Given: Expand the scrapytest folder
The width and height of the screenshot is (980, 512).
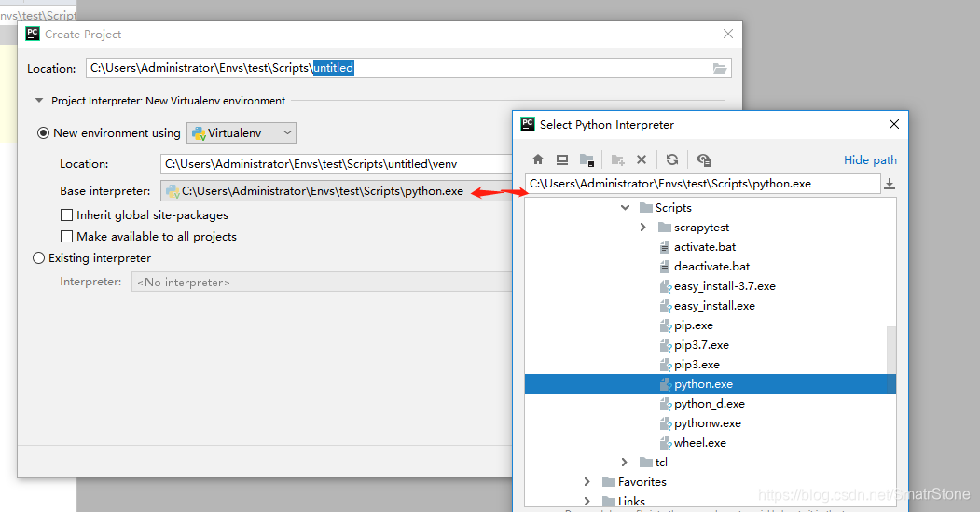Looking at the screenshot, I should click(643, 228).
